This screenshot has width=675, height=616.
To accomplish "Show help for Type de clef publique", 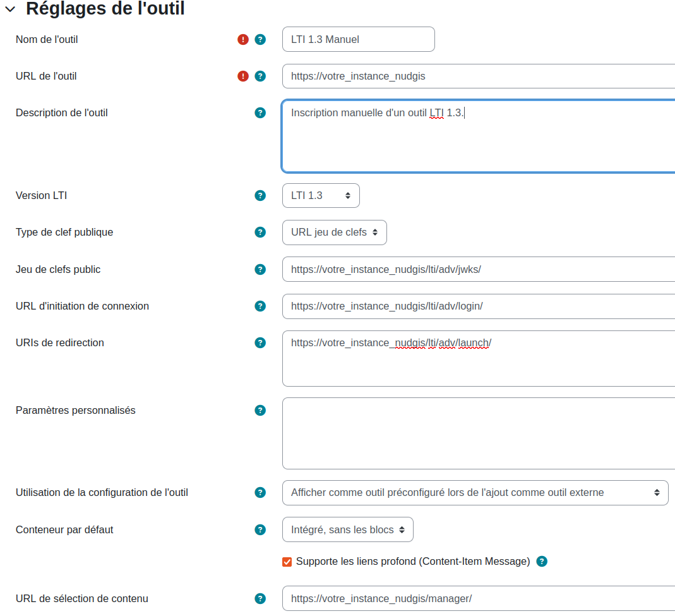I will point(260,233).
